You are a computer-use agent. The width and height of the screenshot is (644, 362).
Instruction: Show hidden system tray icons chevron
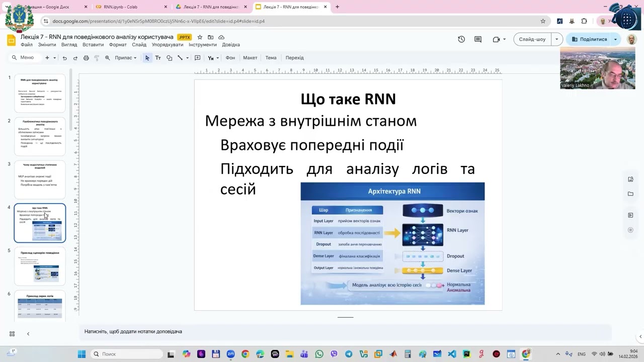coord(558,354)
